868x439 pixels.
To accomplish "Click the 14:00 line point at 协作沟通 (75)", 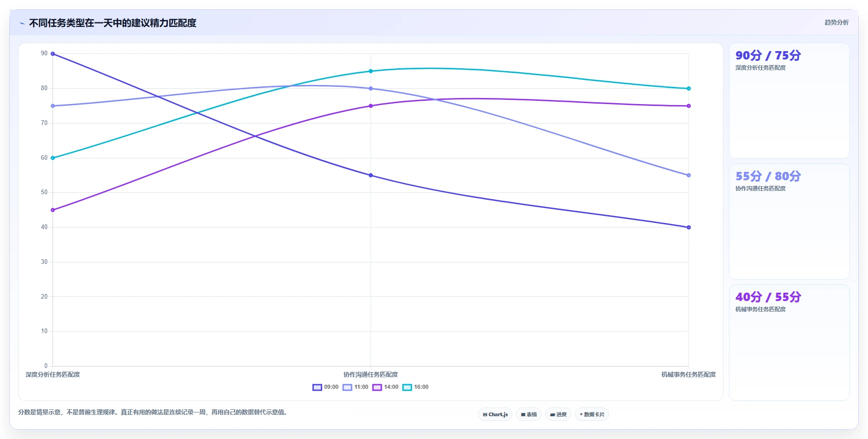I will pos(371,106).
